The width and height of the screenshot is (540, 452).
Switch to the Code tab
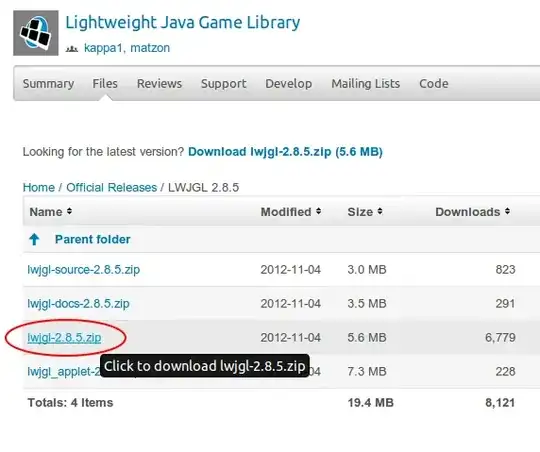(434, 83)
